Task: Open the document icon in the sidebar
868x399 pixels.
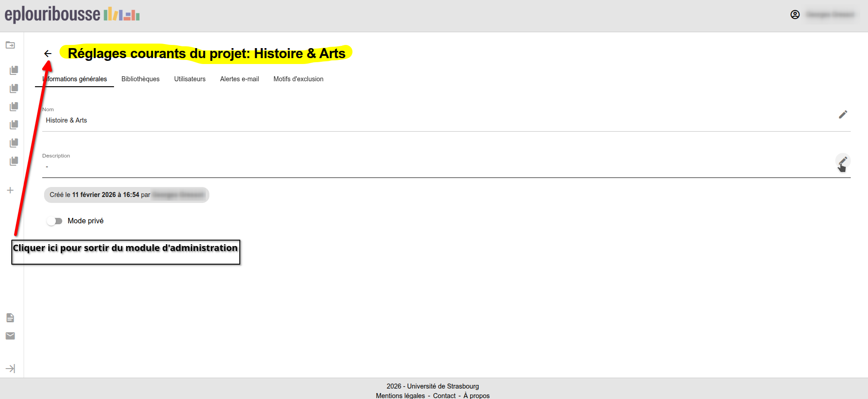Action: point(10,318)
